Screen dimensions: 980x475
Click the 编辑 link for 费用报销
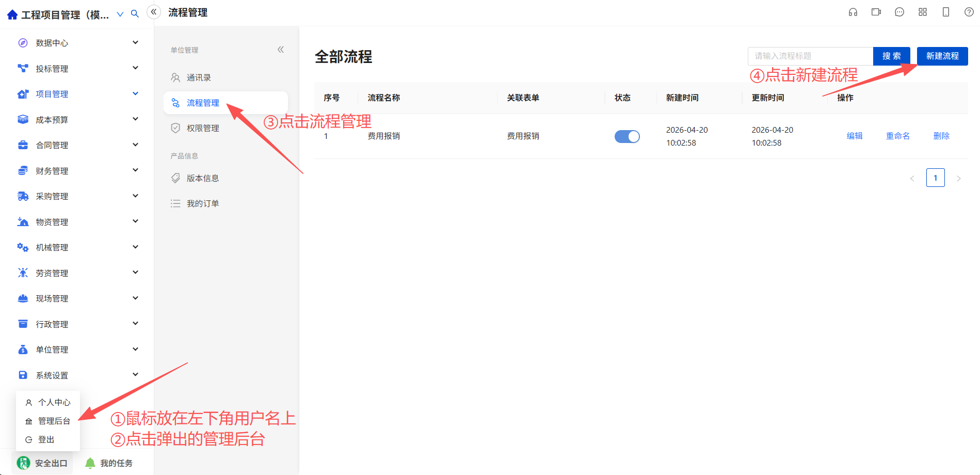[855, 136]
